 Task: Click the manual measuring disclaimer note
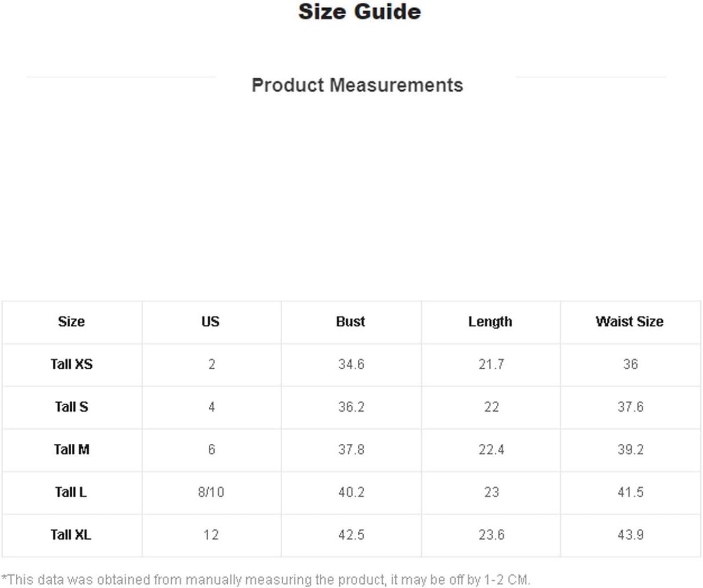tap(266, 580)
